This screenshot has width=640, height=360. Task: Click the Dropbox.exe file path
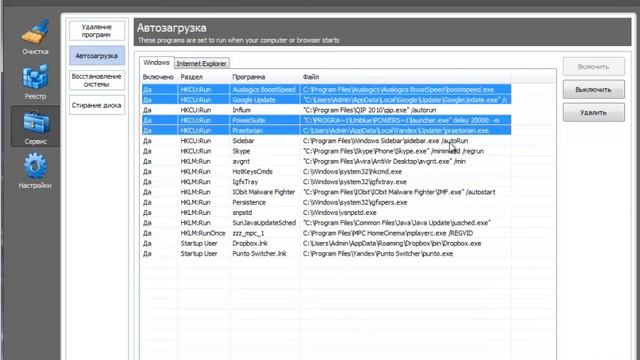tap(392, 243)
